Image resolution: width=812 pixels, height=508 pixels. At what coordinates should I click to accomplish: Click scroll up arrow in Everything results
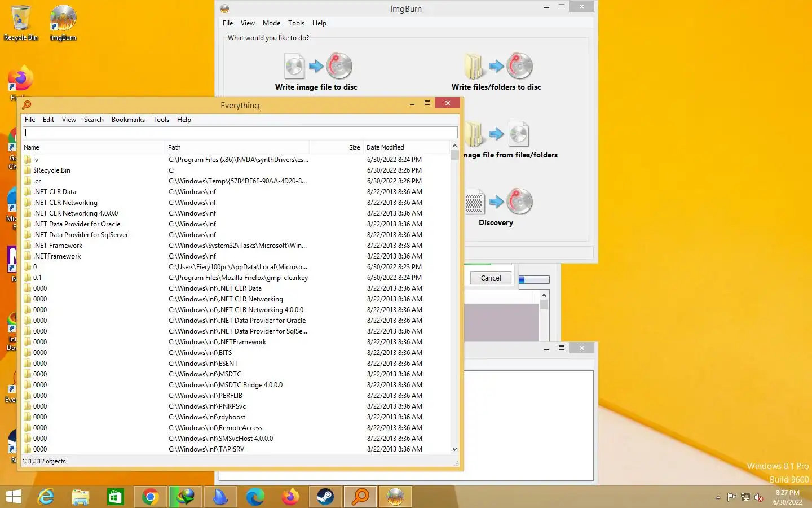coord(454,146)
